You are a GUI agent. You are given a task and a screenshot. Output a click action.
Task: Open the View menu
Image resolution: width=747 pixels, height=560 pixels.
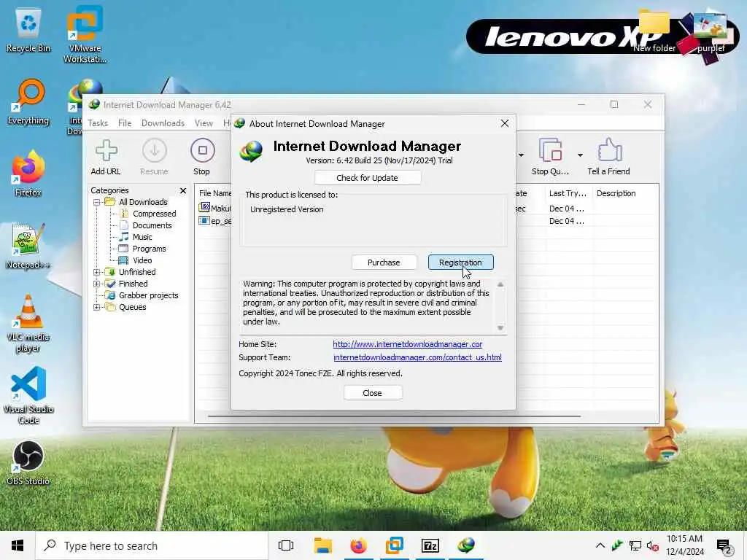click(x=204, y=123)
